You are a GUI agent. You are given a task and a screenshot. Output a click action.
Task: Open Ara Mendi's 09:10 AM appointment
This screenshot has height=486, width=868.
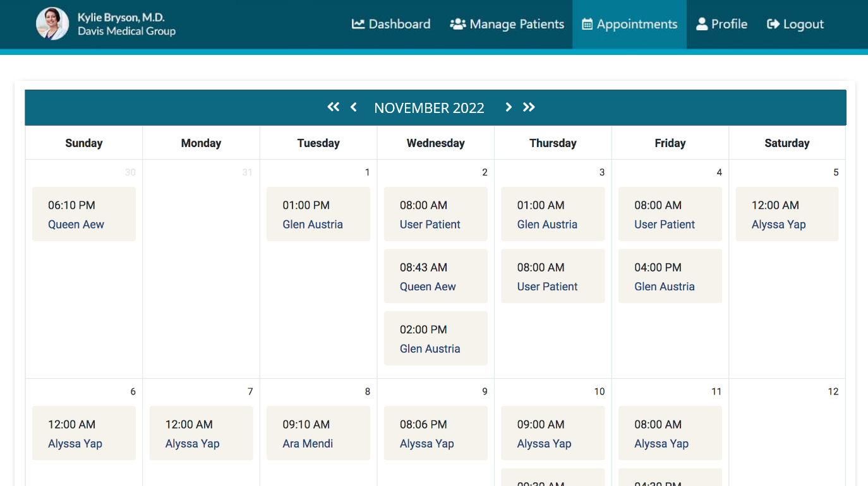tap(318, 433)
